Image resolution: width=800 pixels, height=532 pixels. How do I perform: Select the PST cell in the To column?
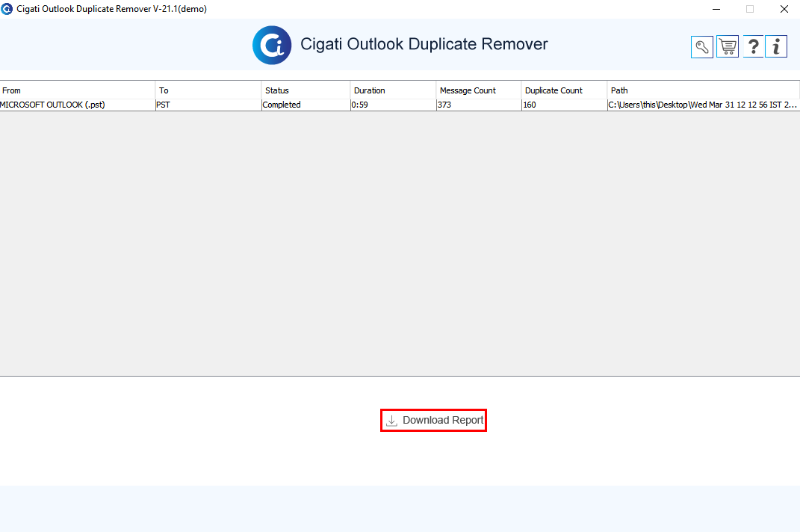click(208, 105)
